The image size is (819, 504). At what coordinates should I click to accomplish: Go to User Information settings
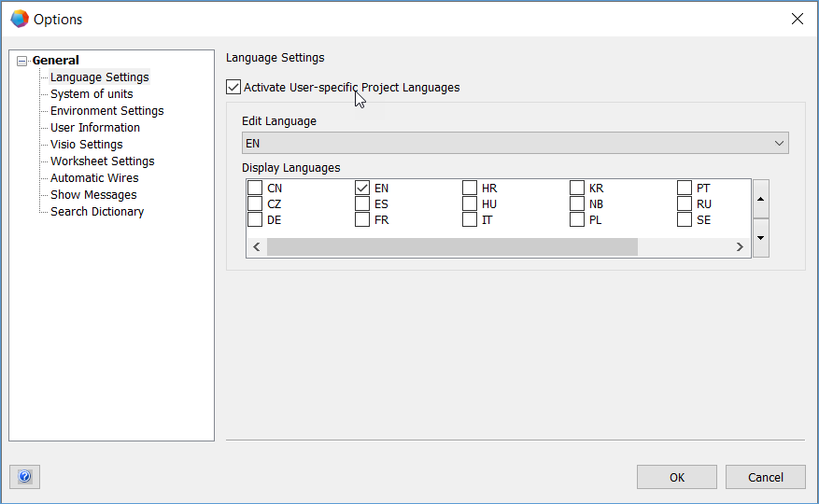point(95,128)
